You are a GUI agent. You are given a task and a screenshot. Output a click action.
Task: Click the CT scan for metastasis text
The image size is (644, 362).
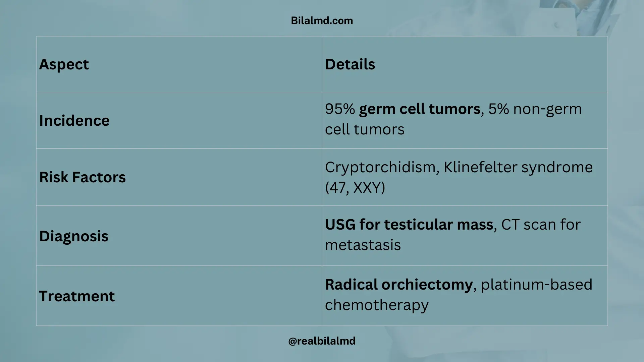pyautogui.click(x=453, y=235)
